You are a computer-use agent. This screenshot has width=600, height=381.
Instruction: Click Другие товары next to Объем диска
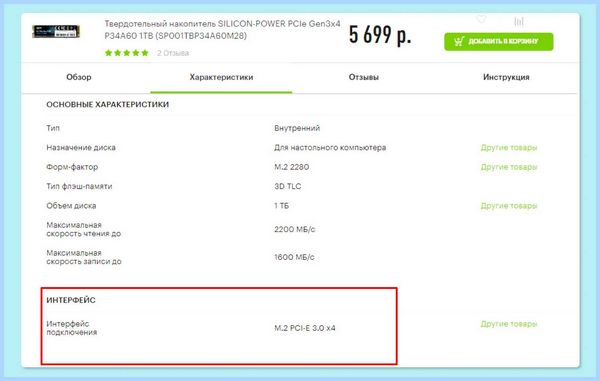[509, 205]
